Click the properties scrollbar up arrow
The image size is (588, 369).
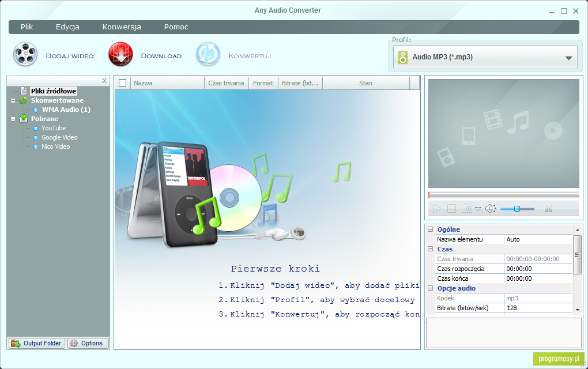[578, 229]
